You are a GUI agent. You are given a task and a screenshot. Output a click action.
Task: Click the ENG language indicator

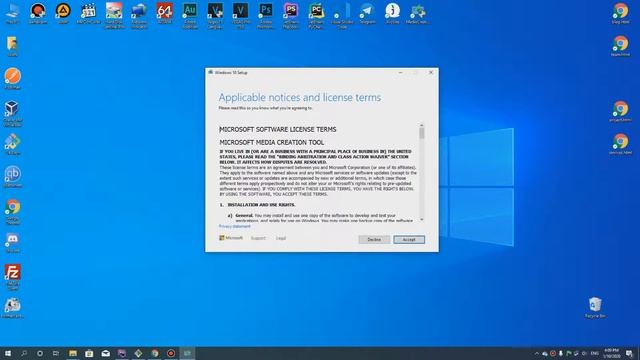(594, 353)
